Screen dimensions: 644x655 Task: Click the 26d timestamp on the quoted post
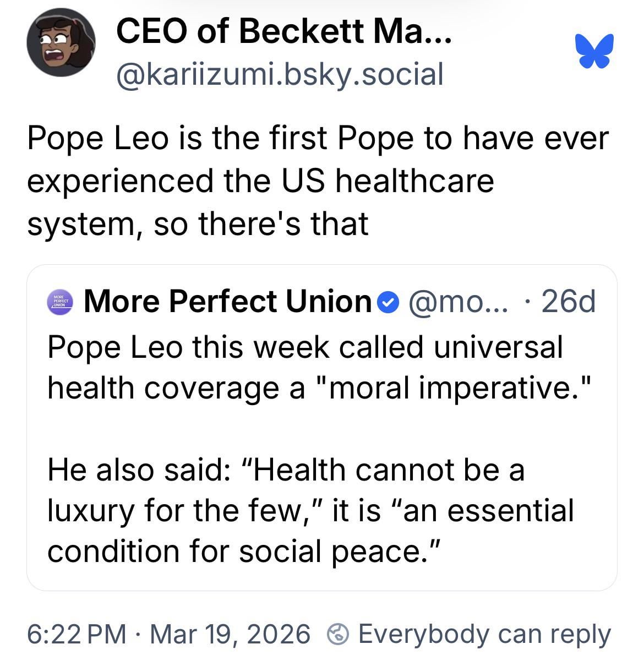tap(568, 302)
